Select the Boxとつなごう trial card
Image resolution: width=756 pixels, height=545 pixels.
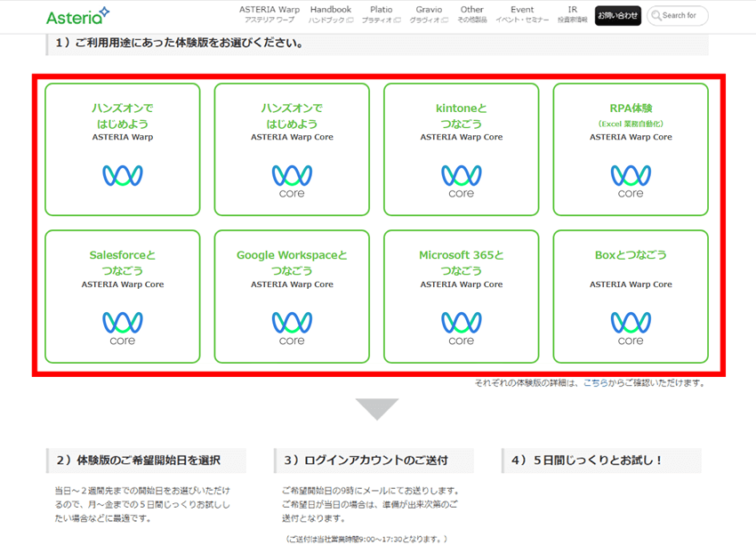pyautogui.click(x=631, y=296)
